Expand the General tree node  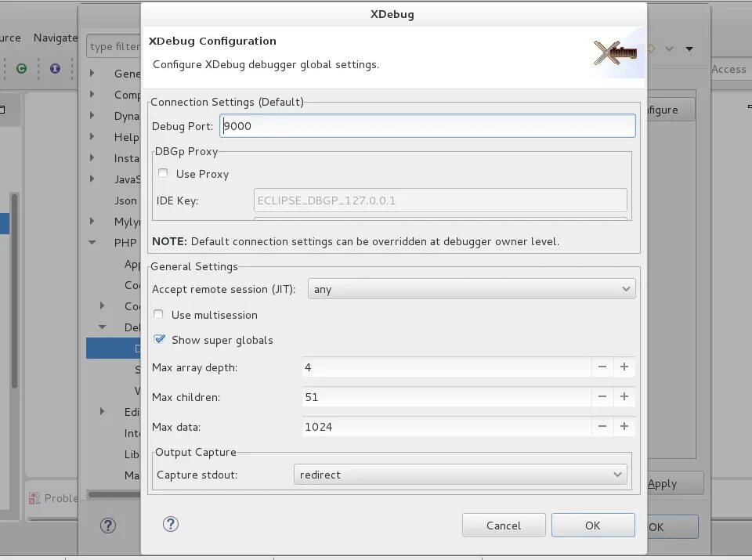92,74
